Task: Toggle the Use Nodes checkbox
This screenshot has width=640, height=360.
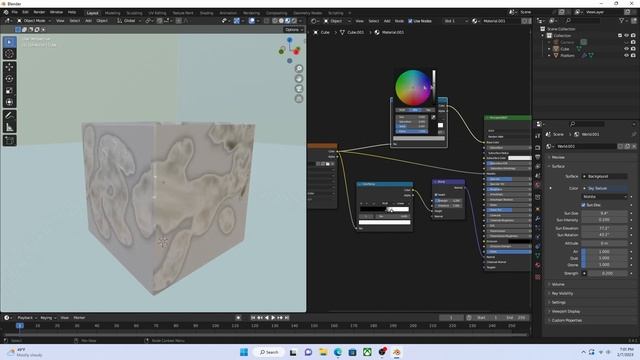Action: 410,21
